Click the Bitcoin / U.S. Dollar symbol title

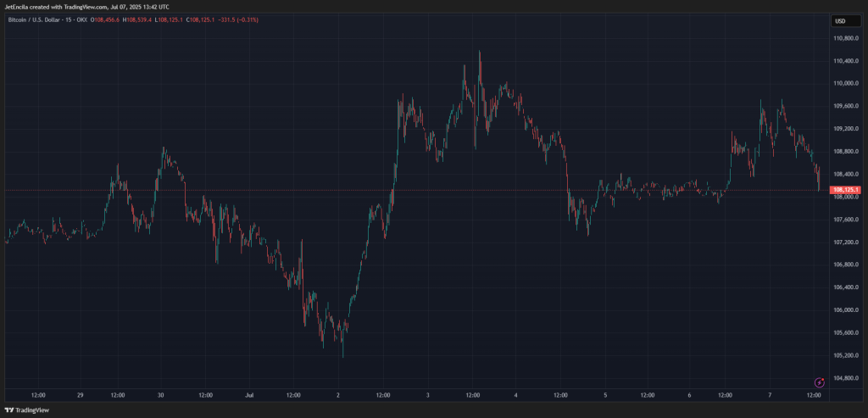coord(44,20)
